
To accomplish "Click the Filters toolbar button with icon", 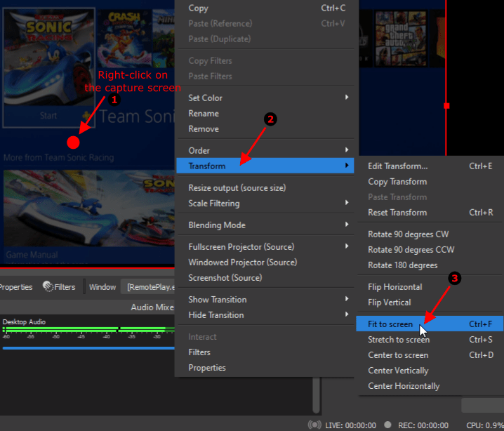I will [59, 286].
